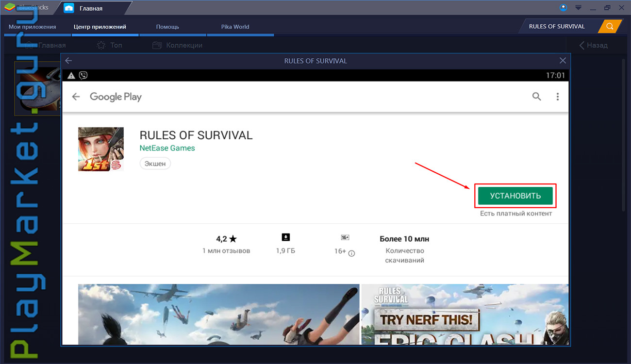Open the three-dot more options menu
Viewport: 631px width, 364px height.
(558, 97)
